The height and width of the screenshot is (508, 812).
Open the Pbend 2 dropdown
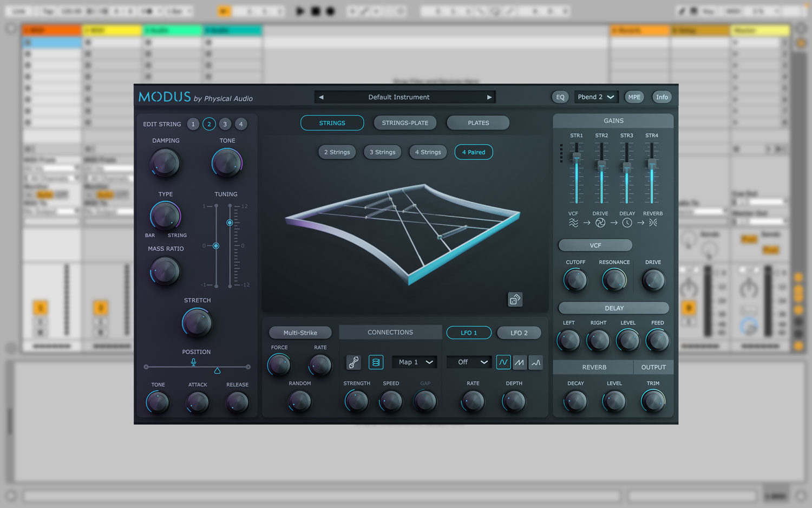point(595,97)
